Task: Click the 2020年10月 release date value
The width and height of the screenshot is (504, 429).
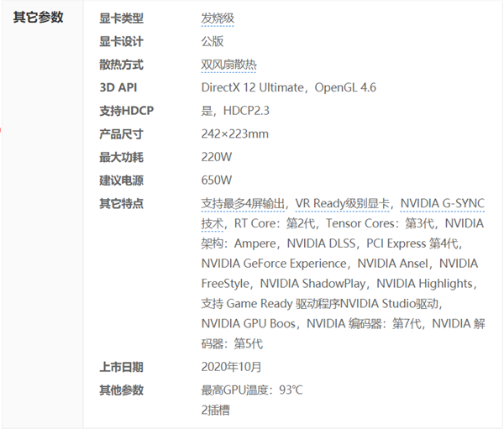Action: click(231, 367)
